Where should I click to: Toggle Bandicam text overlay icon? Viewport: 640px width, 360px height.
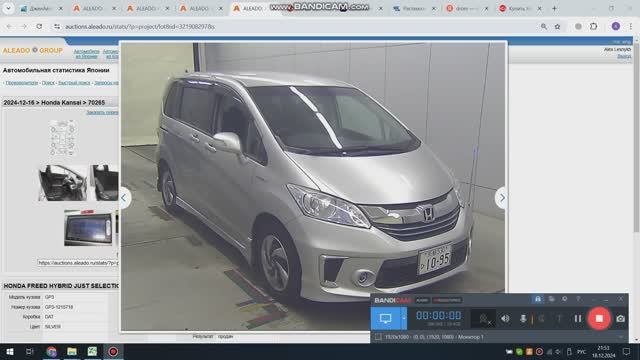coord(559,318)
